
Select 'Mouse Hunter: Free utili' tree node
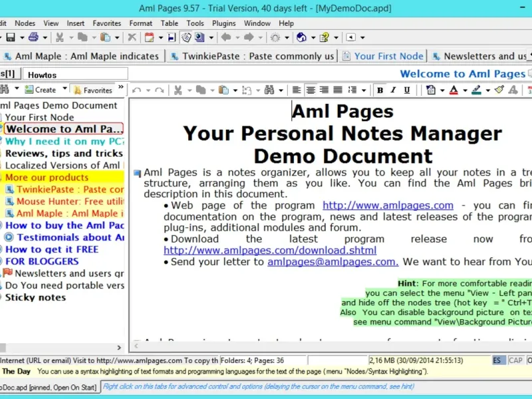(70, 201)
